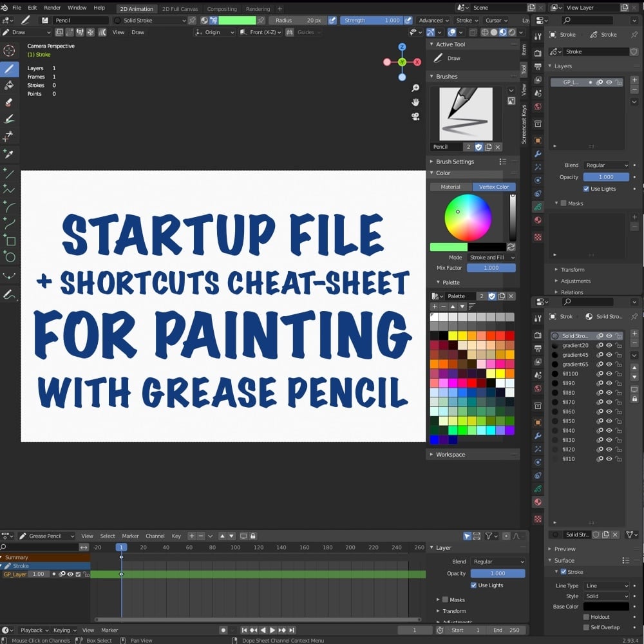
Task: Toggle Stroke checkbox under Surface
Action: point(563,572)
